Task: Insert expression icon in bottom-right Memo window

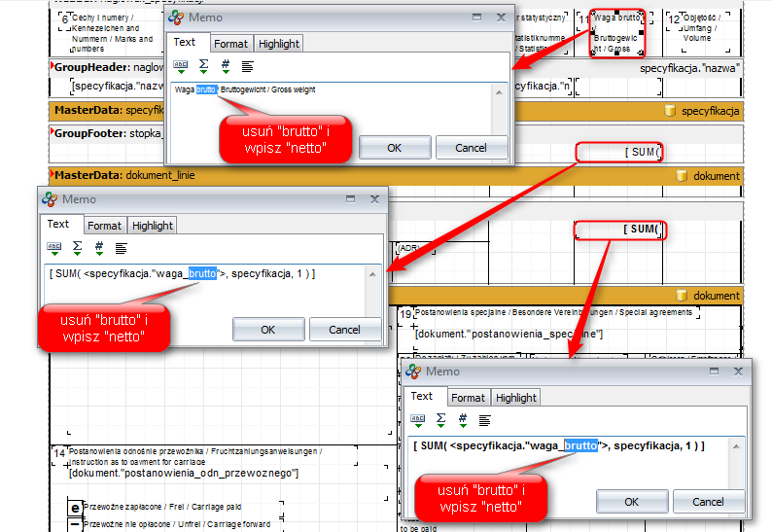Action: point(418,420)
